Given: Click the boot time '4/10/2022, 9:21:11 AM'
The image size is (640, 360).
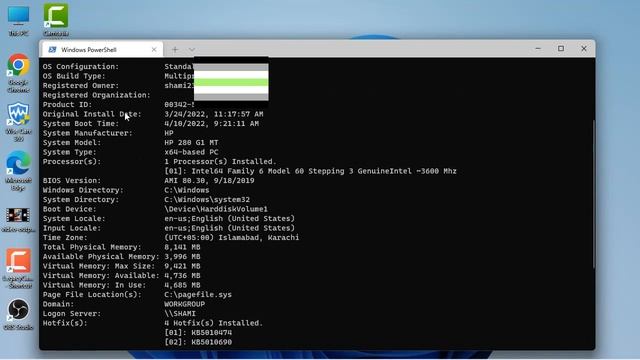Looking at the screenshot, I should point(211,123).
